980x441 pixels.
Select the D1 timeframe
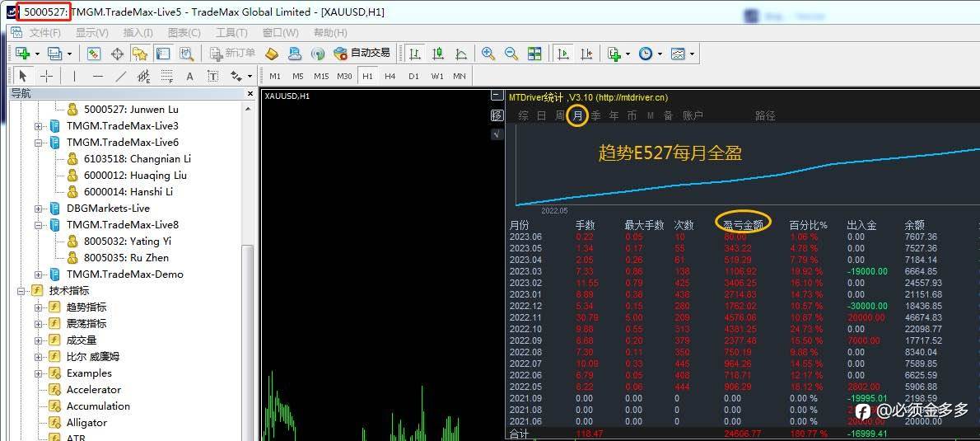coord(413,77)
